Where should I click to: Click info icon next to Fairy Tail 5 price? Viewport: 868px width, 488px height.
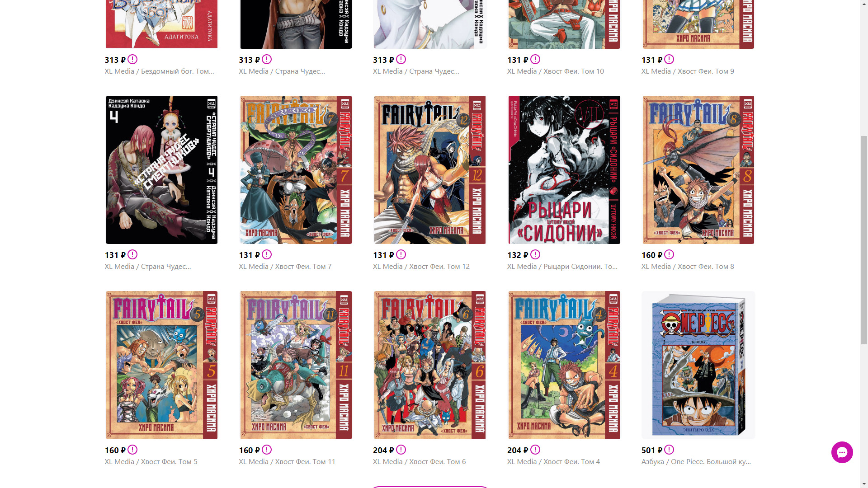point(132,450)
